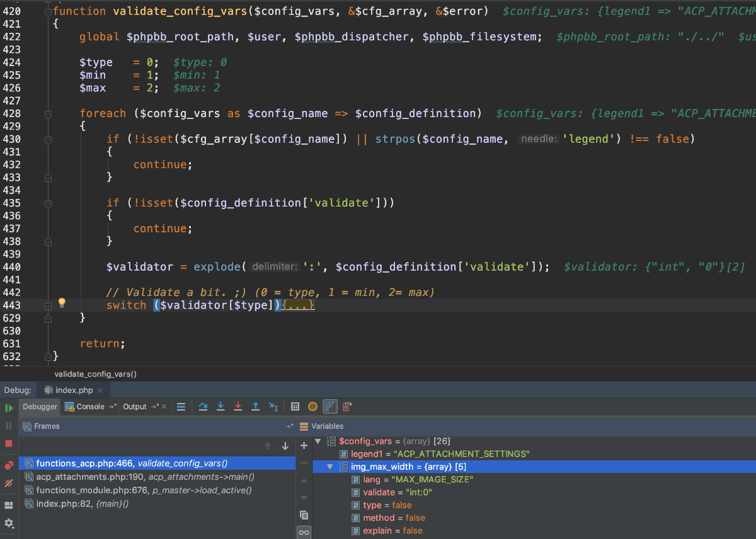756x539 pixels.
Task: Close the index.php debug session tab
Action: pos(100,390)
